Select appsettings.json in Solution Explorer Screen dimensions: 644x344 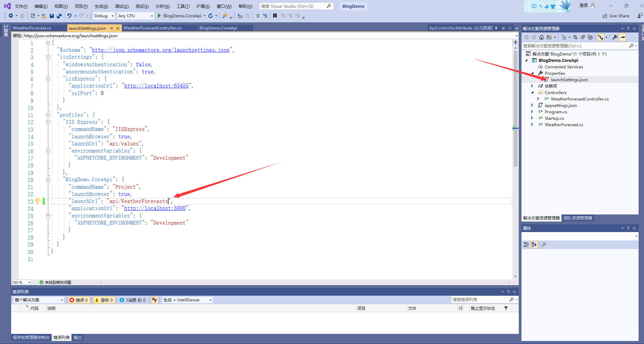[x=561, y=105]
